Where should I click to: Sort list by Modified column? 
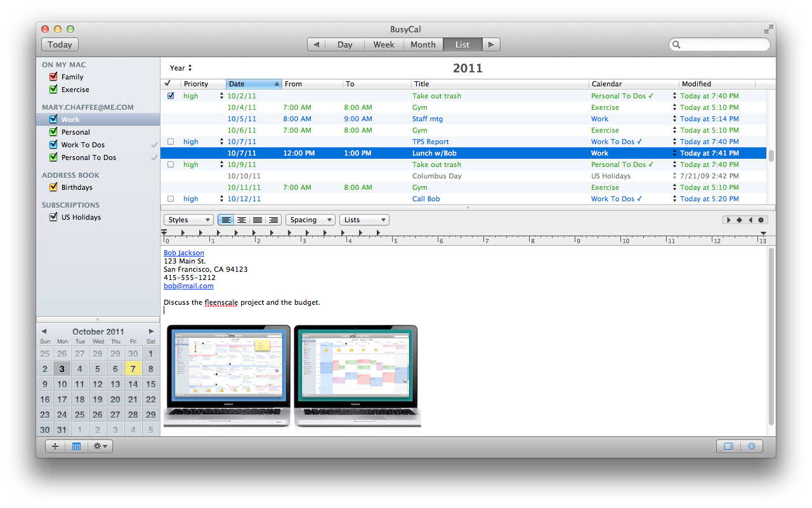(x=717, y=83)
